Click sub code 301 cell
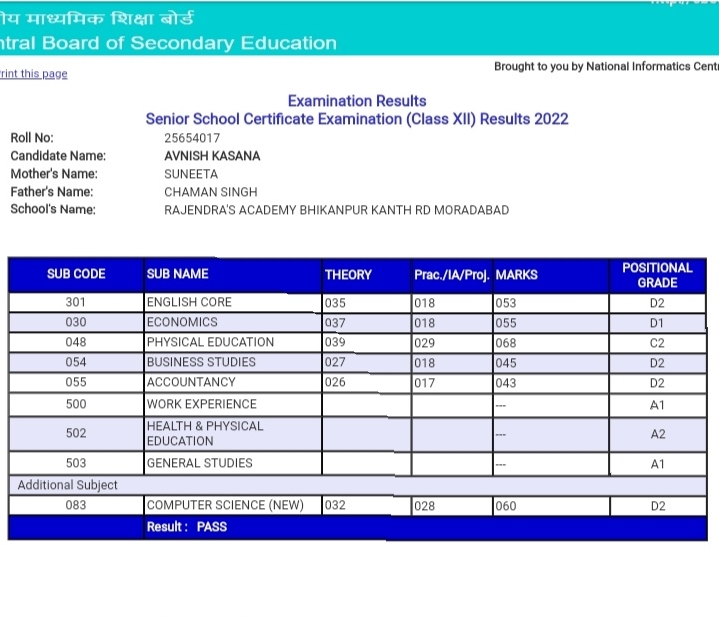The height and width of the screenshot is (618, 719). 76,302
